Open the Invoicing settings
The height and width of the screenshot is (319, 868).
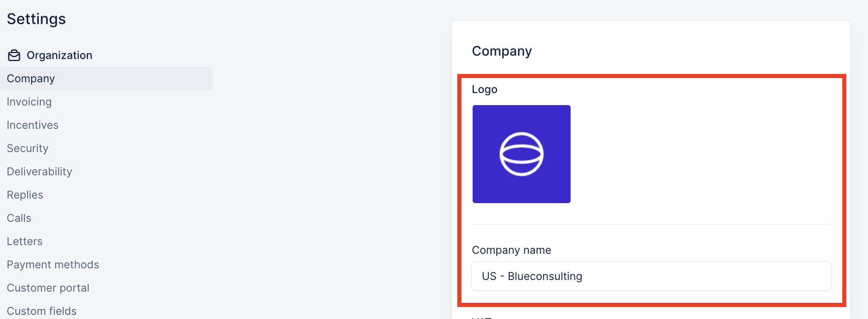pyautogui.click(x=29, y=102)
